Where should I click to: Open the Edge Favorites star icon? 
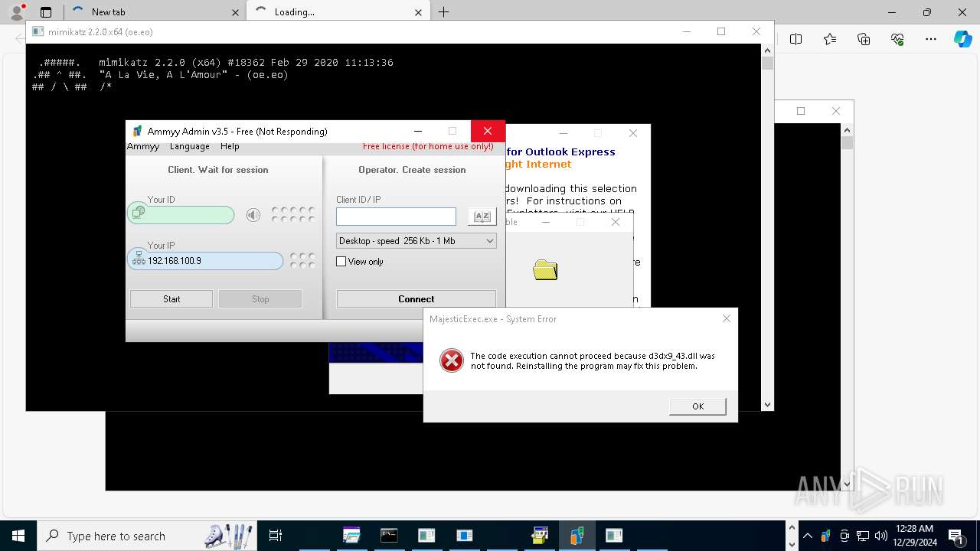(830, 39)
